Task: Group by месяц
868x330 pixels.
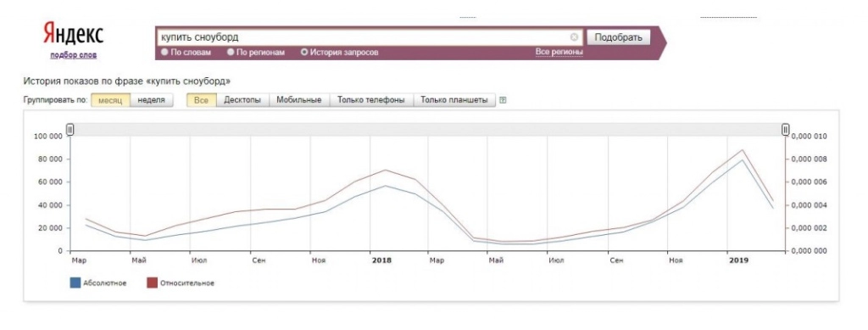Action: [111, 100]
